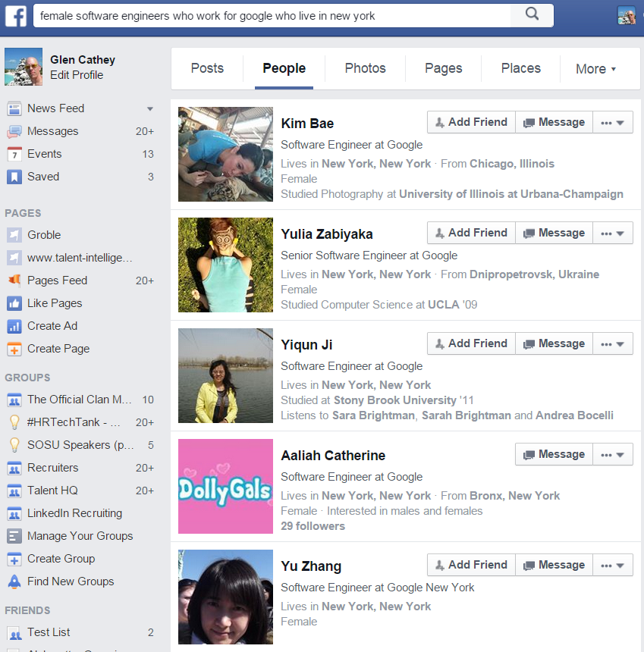Click the search magnifier icon
Image resolution: width=644 pixels, height=652 pixels.
pyautogui.click(x=532, y=14)
